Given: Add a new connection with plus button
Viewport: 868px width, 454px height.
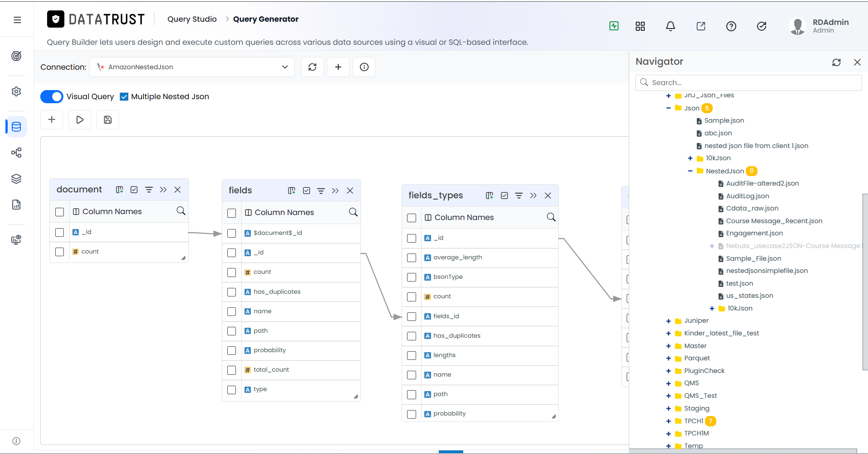Looking at the screenshot, I should [338, 67].
